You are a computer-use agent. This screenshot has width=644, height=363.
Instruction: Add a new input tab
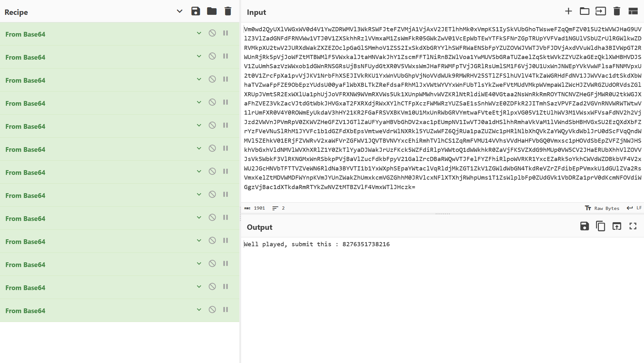point(568,11)
